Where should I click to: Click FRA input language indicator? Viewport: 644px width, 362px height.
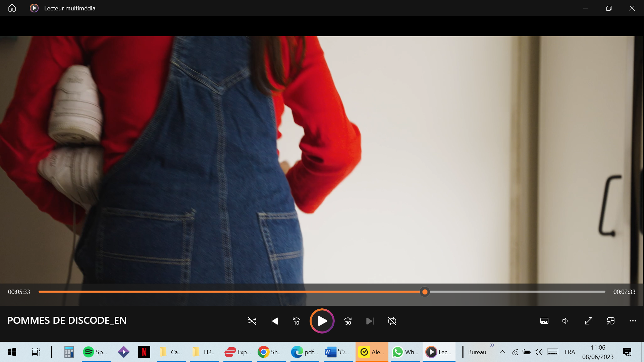coord(570,352)
